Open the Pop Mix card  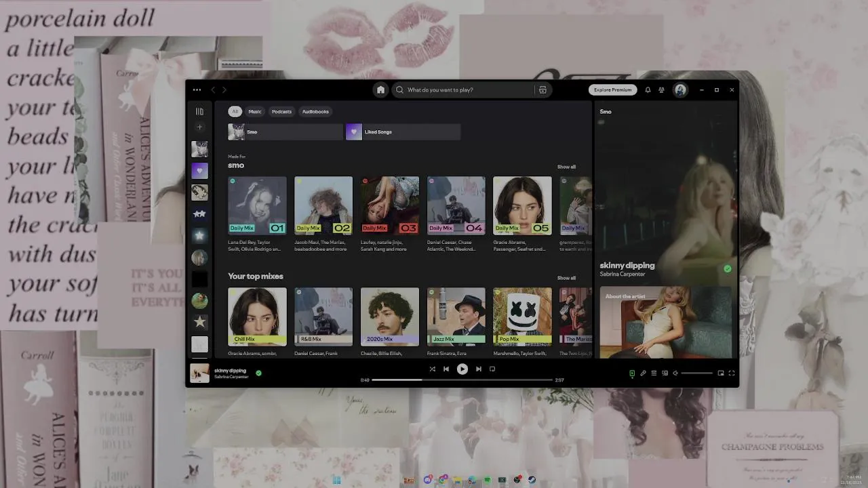[x=522, y=321]
